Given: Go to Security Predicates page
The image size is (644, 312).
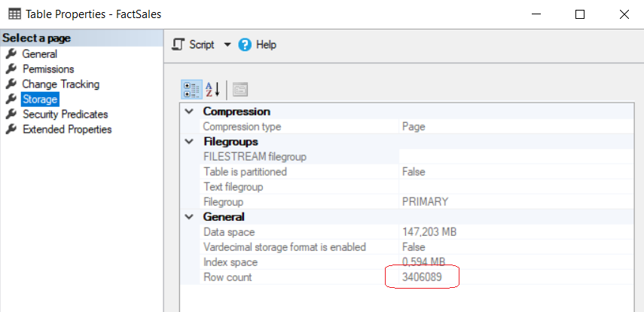Looking at the screenshot, I should click(x=65, y=115).
